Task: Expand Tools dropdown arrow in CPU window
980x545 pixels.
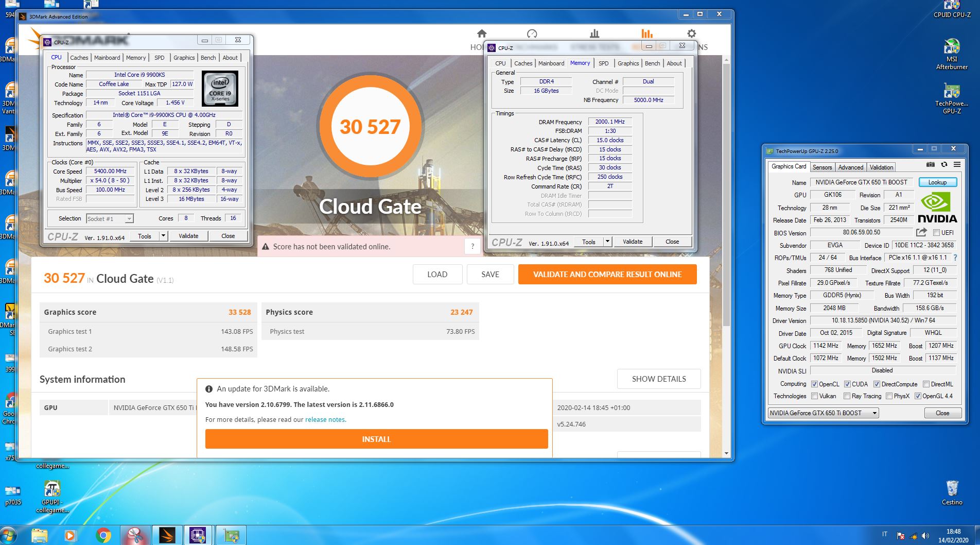Action: click(163, 236)
